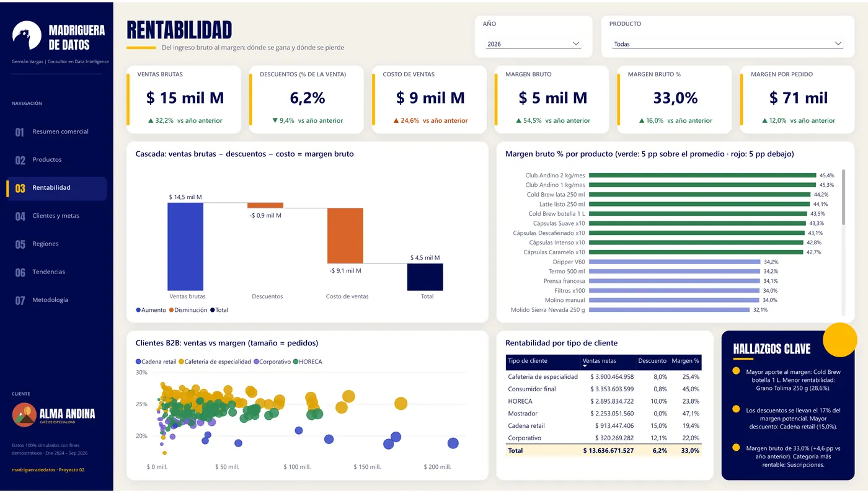Click the sort arrow under Ventas netas
Image resolution: width=868 pixels, height=493 pixels.
586,366
